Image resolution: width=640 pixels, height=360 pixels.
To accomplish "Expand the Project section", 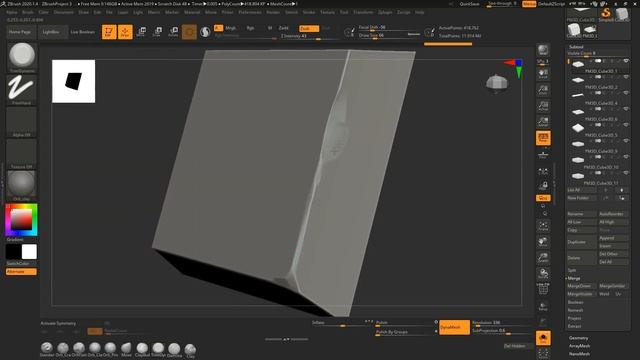I will pos(574,318).
